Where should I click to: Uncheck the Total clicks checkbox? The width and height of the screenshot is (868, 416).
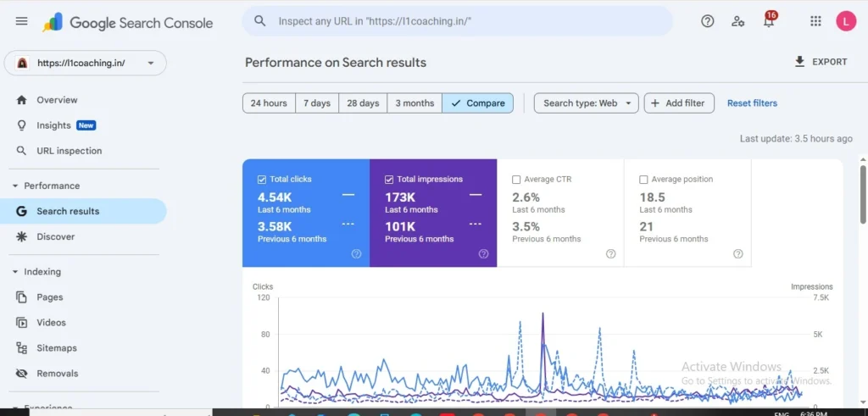point(262,180)
